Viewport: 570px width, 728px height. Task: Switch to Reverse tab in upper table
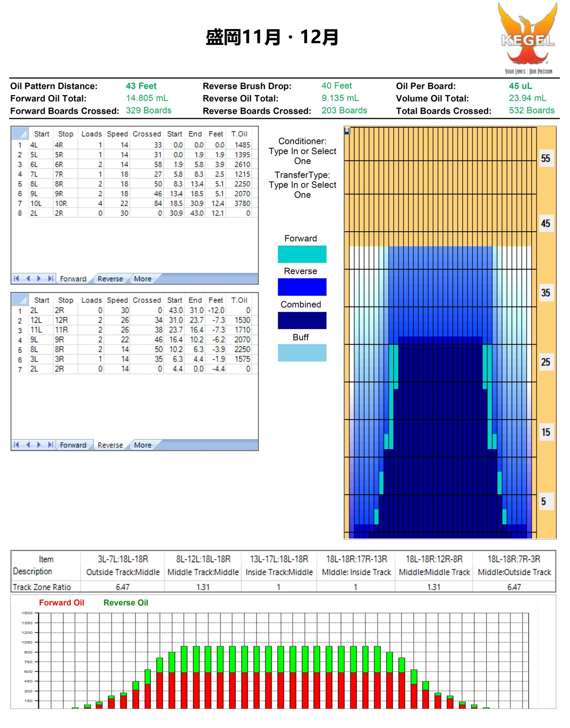110,279
